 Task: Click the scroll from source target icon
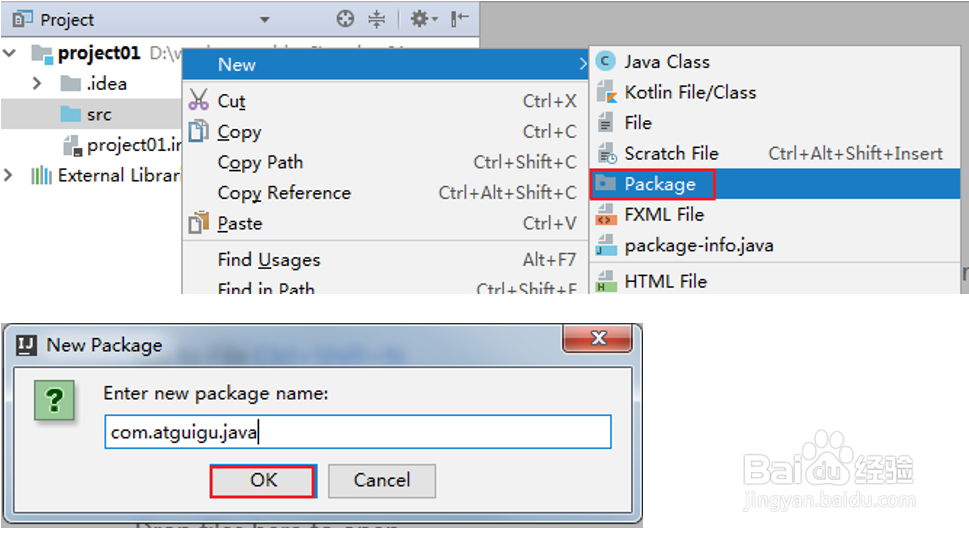click(346, 19)
